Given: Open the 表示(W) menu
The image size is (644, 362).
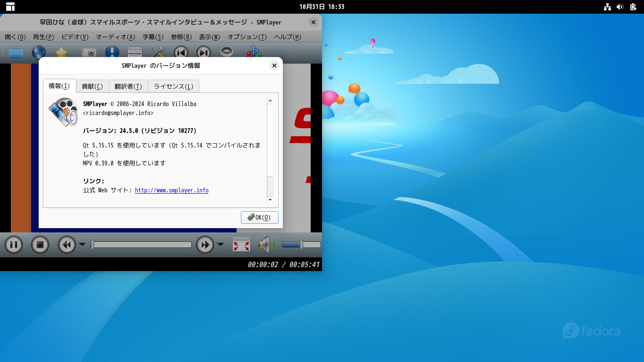Looking at the screenshot, I should tap(210, 37).
